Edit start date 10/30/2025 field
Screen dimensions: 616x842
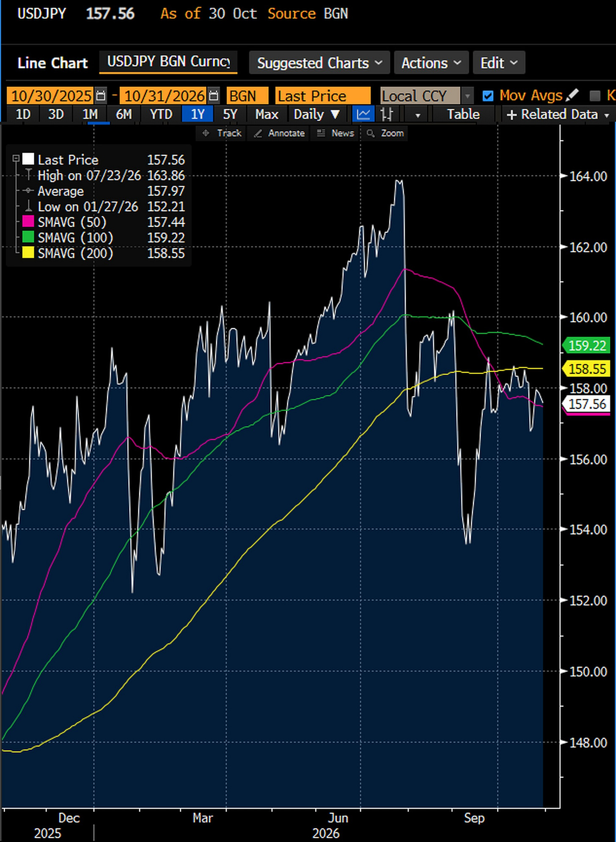(x=50, y=96)
